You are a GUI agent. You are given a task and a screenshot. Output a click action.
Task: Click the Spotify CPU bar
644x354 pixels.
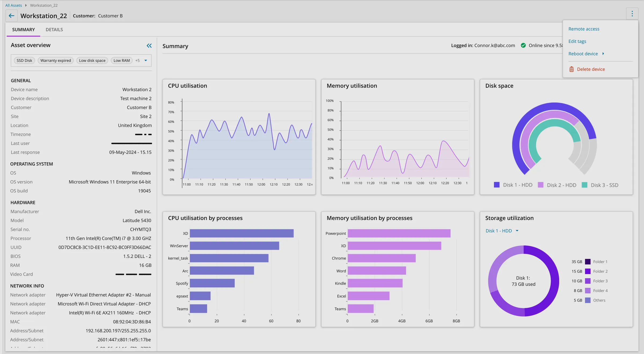212,283
